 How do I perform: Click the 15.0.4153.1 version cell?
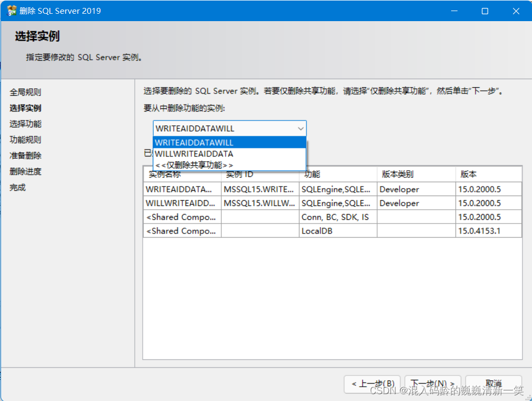click(489, 231)
